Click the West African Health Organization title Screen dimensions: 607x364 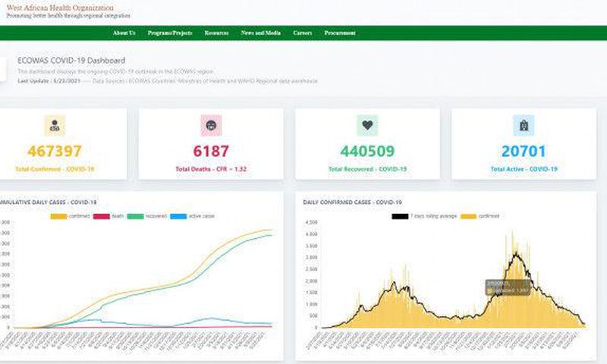(x=61, y=8)
